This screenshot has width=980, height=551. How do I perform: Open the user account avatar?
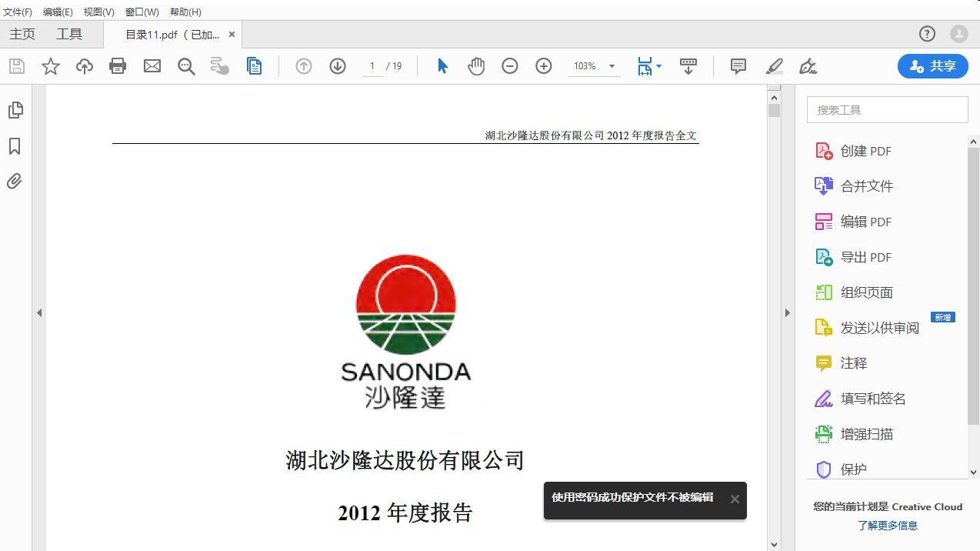(x=958, y=34)
